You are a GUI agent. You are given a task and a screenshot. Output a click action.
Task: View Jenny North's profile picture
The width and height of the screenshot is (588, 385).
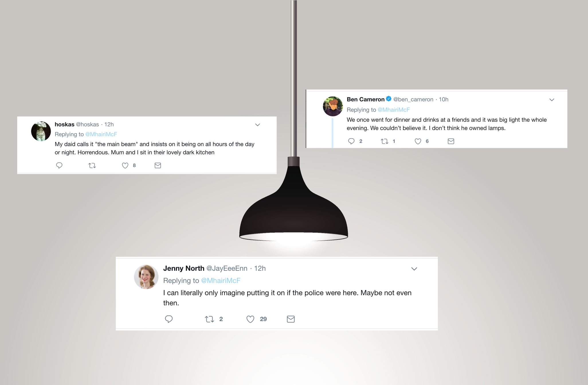(x=146, y=277)
